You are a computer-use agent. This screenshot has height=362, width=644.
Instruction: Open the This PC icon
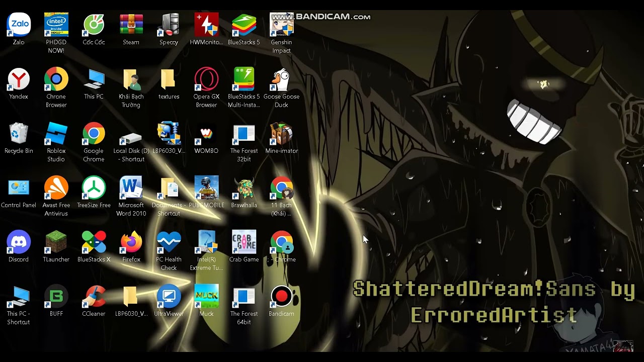coord(94,79)
